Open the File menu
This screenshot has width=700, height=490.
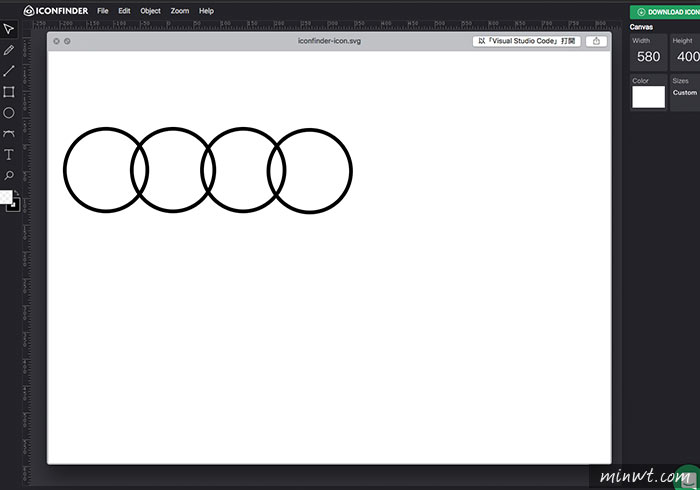click(103, 11)
